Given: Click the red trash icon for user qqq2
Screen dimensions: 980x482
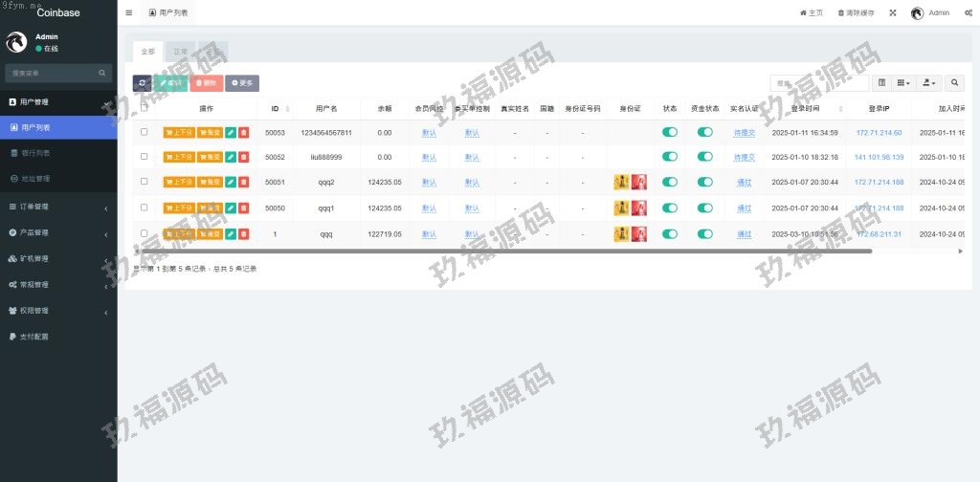Looking at the screenshot, I should (x=243, y=182).
